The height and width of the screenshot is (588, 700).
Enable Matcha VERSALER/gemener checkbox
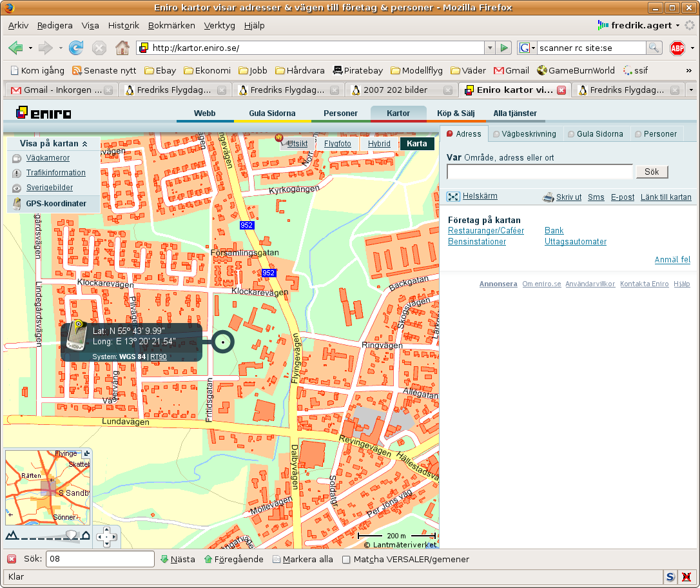(346, 560)
